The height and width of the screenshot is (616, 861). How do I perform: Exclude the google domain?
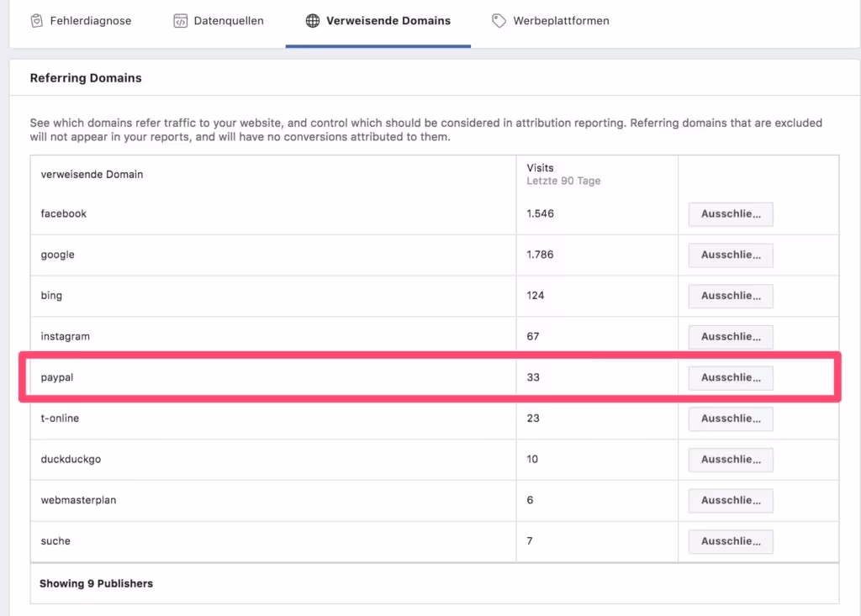(731, 255)
